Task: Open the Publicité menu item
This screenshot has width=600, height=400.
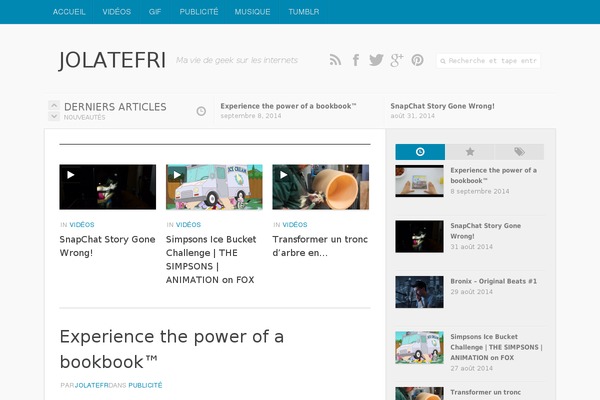Action: [199, 12]
